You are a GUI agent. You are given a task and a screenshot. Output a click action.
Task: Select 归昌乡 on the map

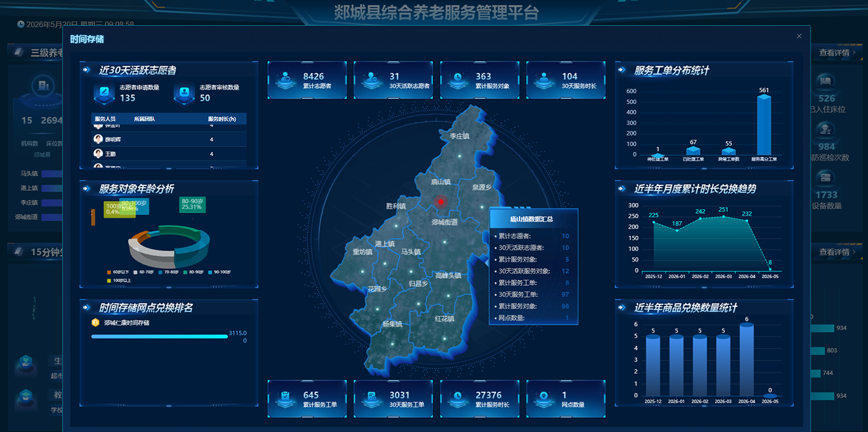[418, 283]
